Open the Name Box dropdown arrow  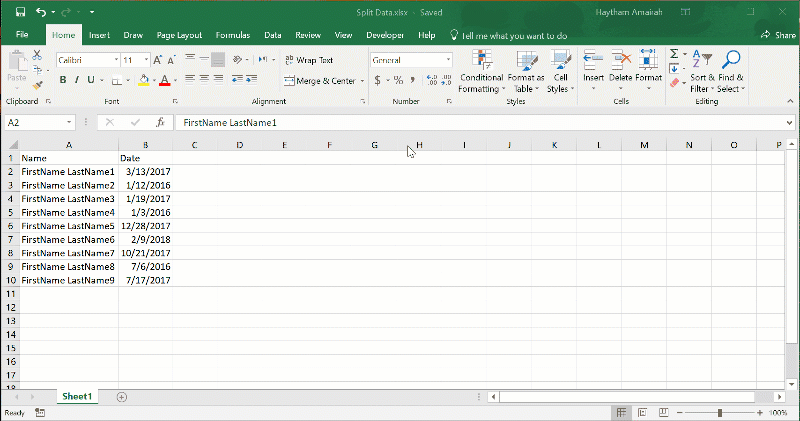tap(69, 122)
